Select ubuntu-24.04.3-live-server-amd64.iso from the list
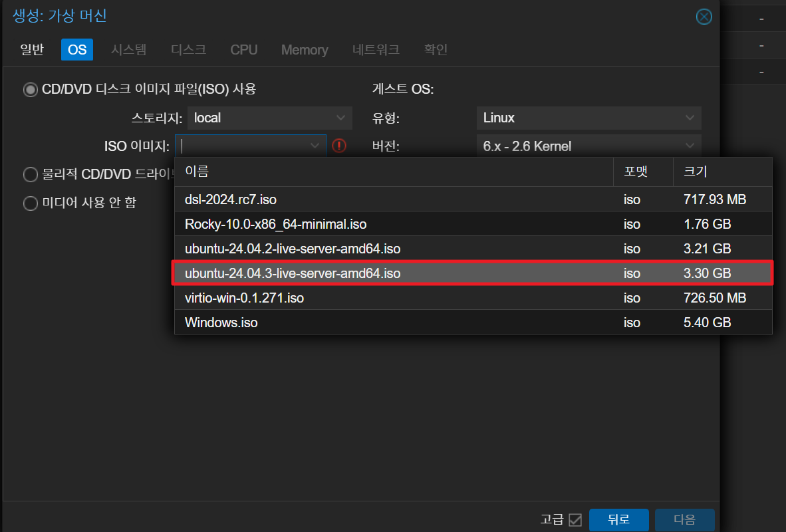Image resolution: width=786 pixels, height=532 pixels. (x=473, y=273)
